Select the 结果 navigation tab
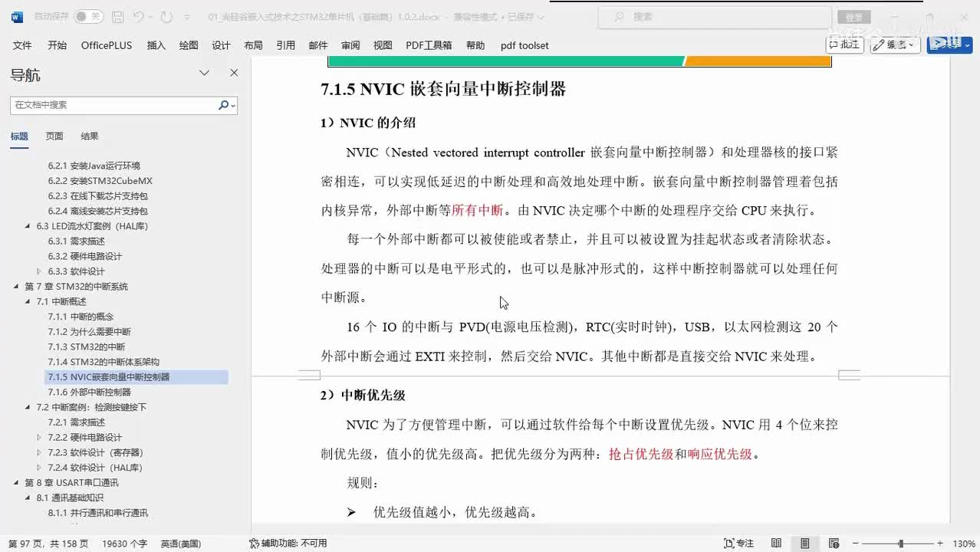980x552 pixels. tap(90, 136)
